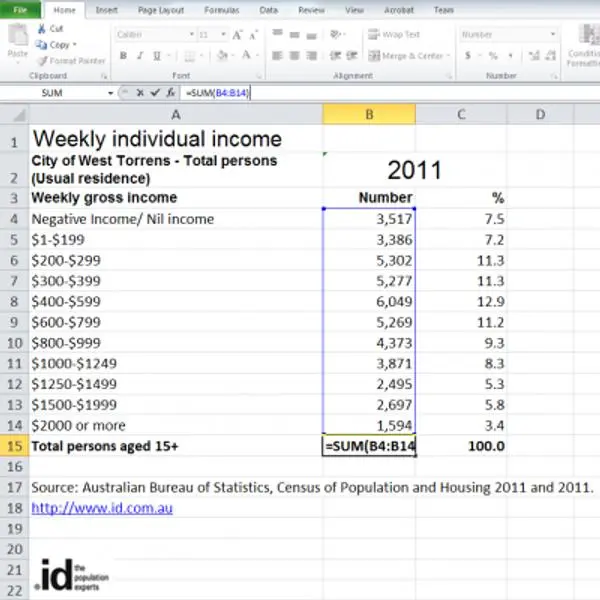
Task: Open the http://www.id.com.au link
Action: (x=102, y=509)
